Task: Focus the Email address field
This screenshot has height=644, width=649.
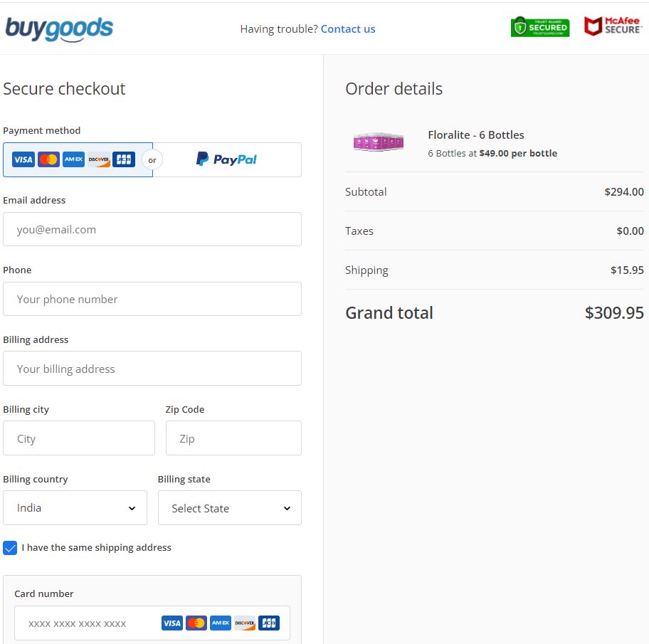Action: point(152,229)
